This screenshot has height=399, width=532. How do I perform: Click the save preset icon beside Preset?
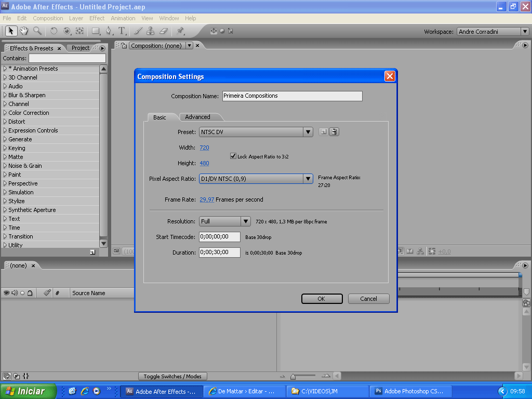click(x=323, y=131)
